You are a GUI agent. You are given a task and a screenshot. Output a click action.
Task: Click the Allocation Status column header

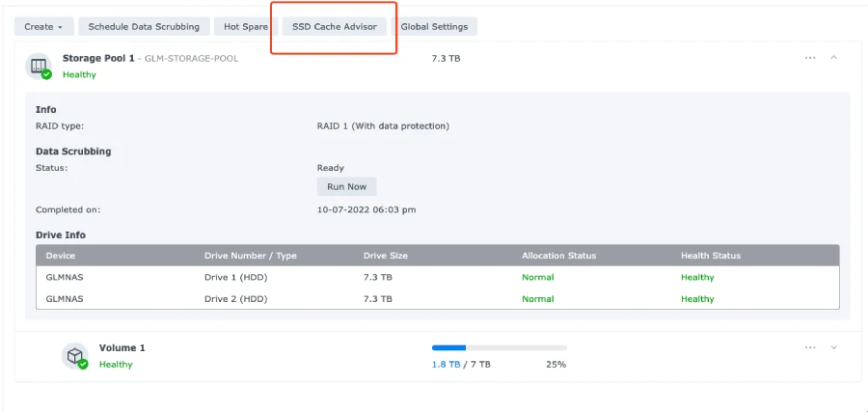point(558,256)
